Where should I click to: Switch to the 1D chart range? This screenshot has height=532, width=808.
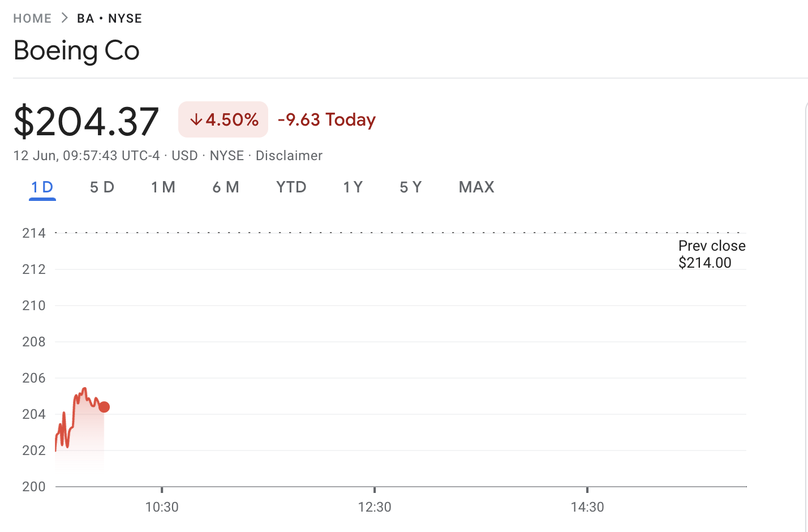pos(42,187)
